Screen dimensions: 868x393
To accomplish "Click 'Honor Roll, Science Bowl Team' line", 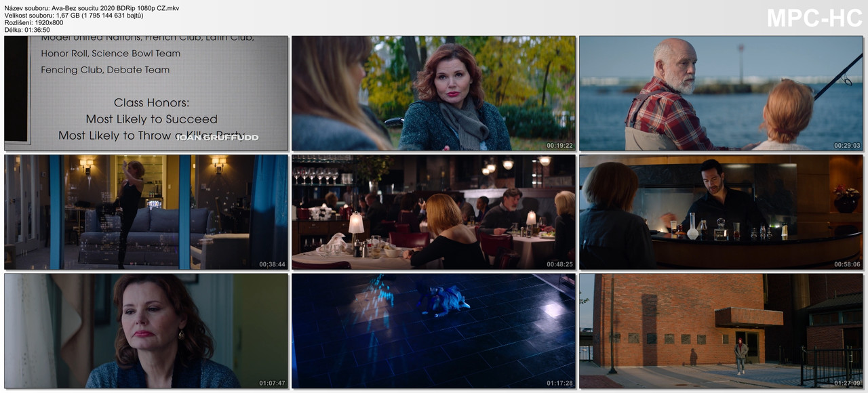I will coord(111,54).
